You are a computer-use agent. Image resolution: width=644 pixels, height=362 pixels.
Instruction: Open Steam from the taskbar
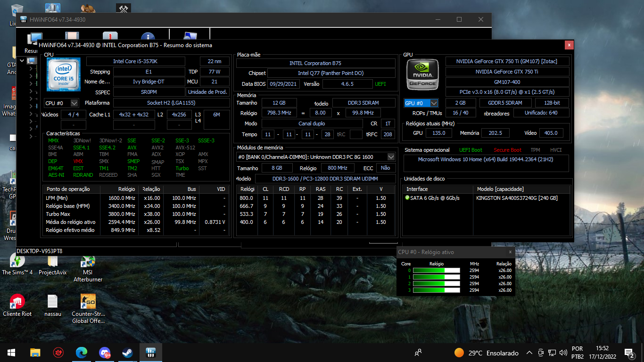point(127,352)
